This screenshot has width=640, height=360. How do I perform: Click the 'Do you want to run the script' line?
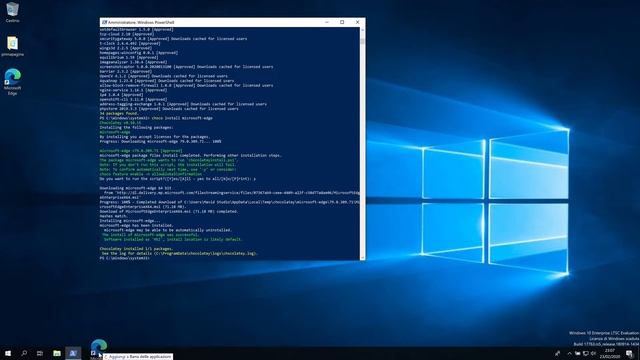pyautogui.click(x=178, y=179)
